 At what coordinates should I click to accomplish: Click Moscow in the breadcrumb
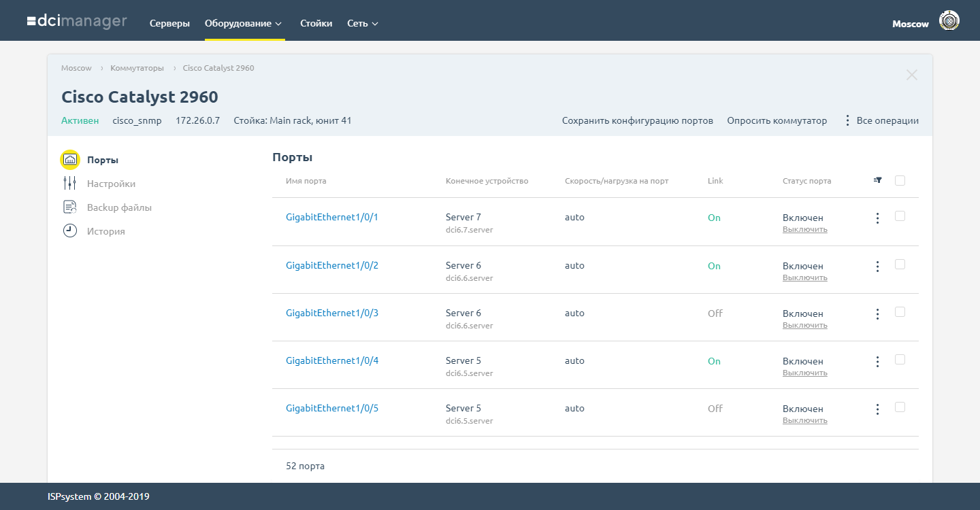pos(76,68)
